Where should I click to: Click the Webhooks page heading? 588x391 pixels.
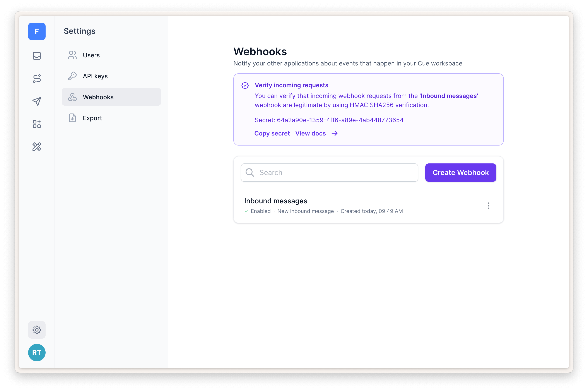pos(260,52)
